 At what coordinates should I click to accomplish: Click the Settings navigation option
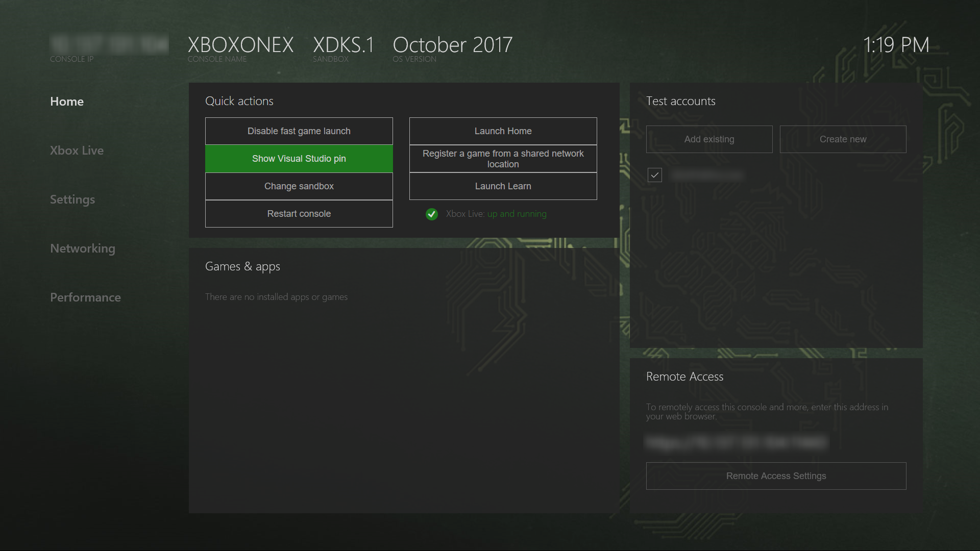[72, 199]
